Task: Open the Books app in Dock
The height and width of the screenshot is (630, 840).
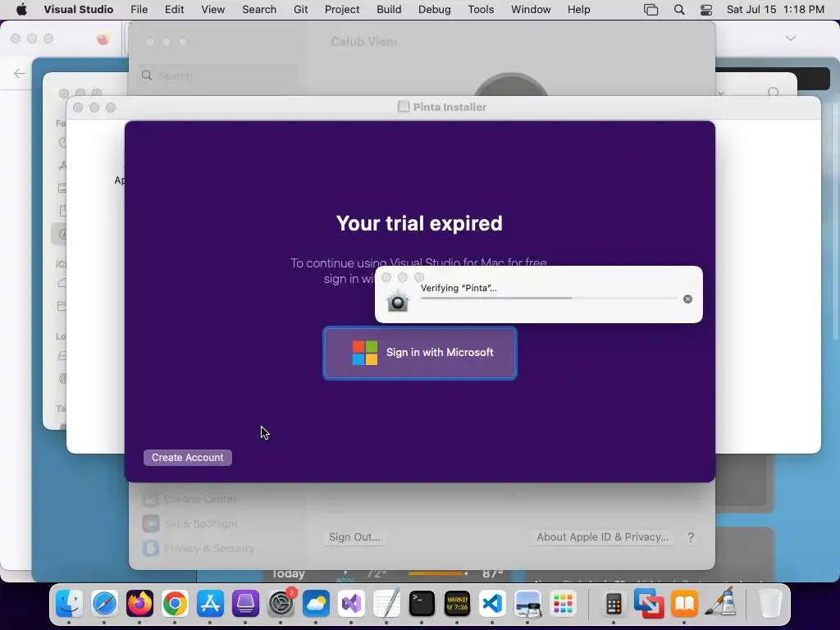Action: (684, 604)
